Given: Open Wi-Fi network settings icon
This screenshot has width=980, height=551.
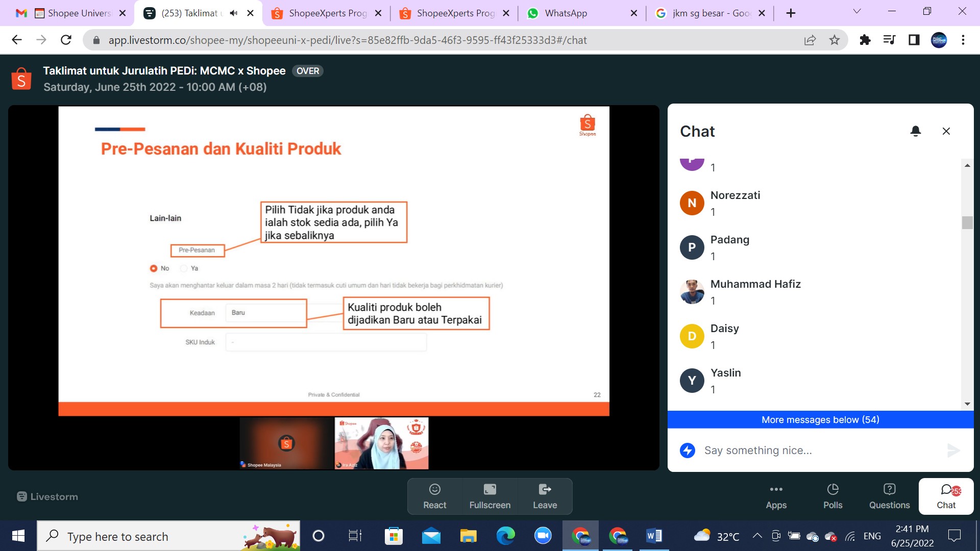Looking at the screenshot, I should 850,536.
